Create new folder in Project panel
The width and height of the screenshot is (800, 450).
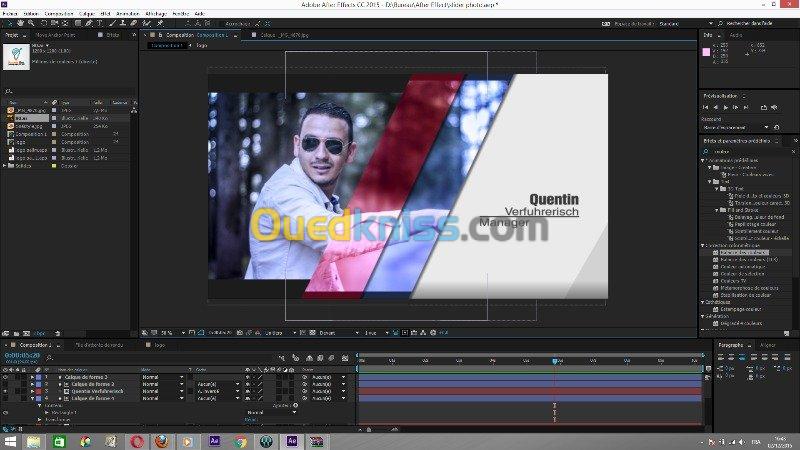pos(16,333)
